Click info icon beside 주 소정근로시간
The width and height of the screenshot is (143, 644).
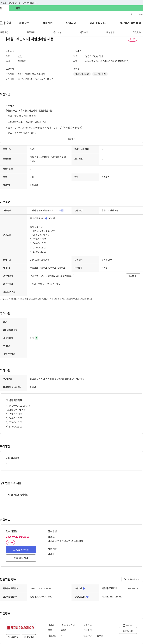click(x=46, y=218)
